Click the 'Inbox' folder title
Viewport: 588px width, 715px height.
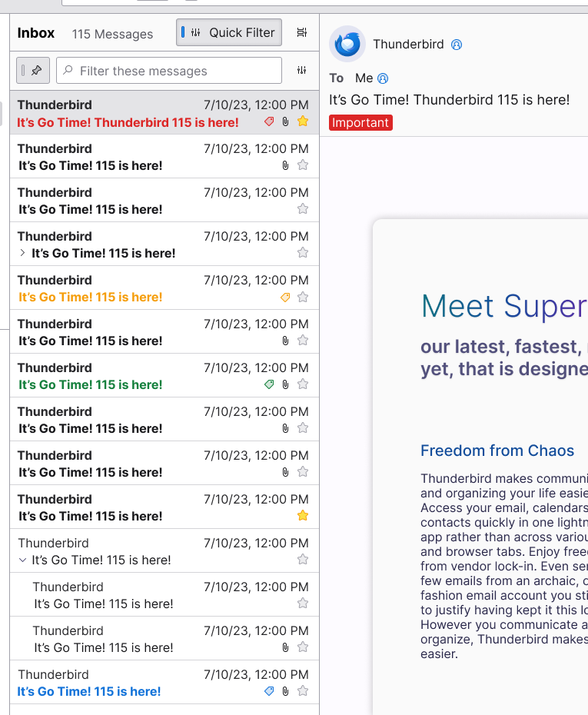(35, 33)
